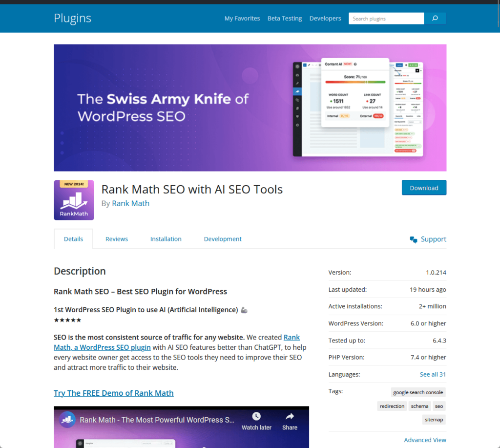Click See all 31 languages link
The image size is (500, 448).
pos(433,374)
